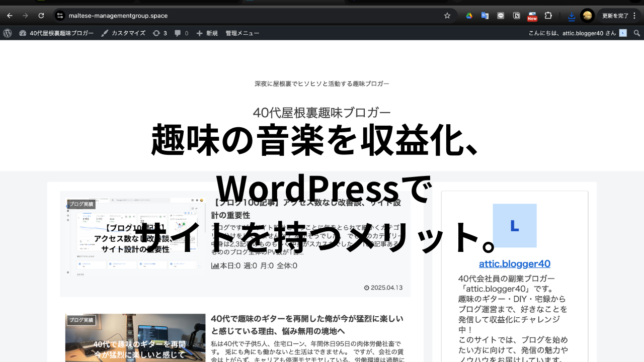Bookmark this page with the star
This screenshot has width=644, height=362.
tap(447, 16)
